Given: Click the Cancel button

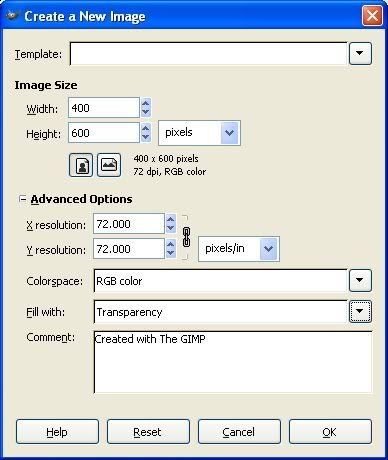Looking at the screenshot, I should pyautogui.click(x=239, y=432).
